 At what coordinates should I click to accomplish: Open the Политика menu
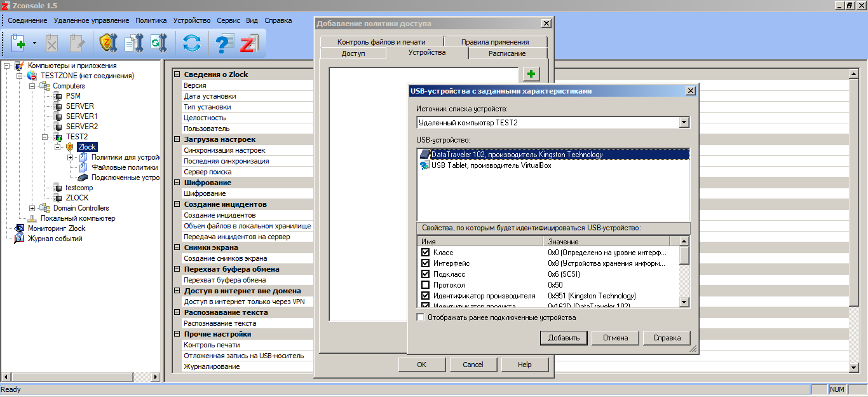(x=151, y=20)
